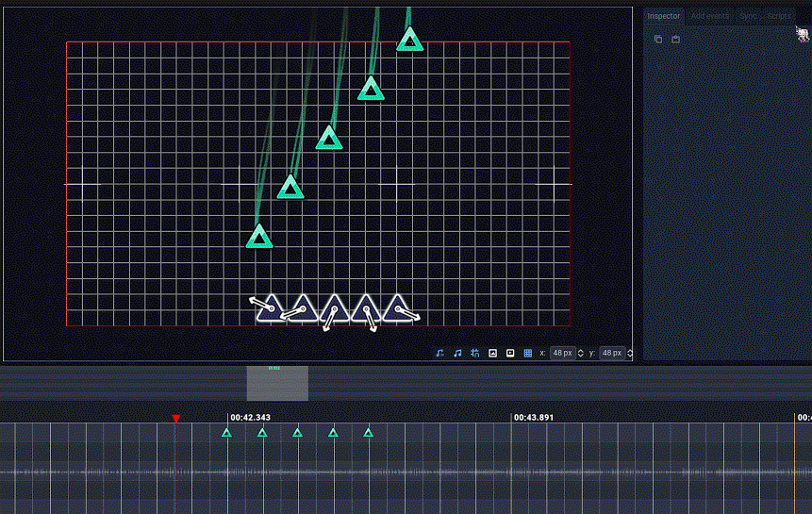
Task: Select the first green note marker at 00:42.343
Action: [227, 433]
